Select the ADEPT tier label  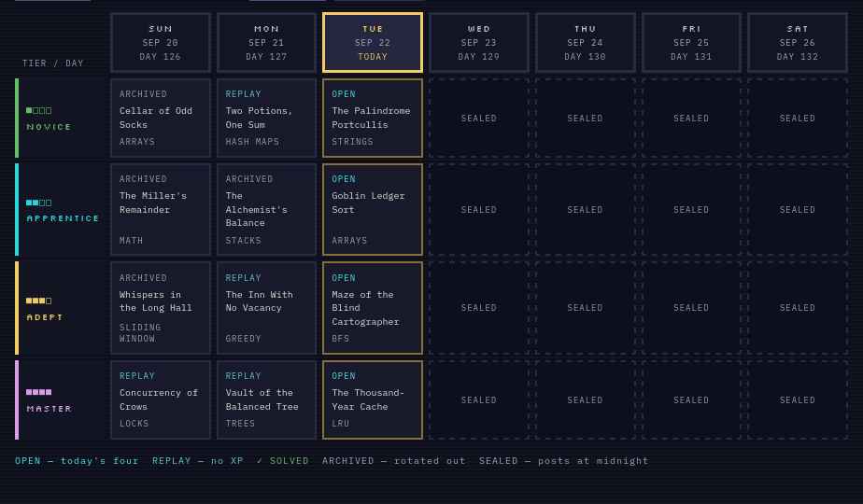click(x=45, y=317)
